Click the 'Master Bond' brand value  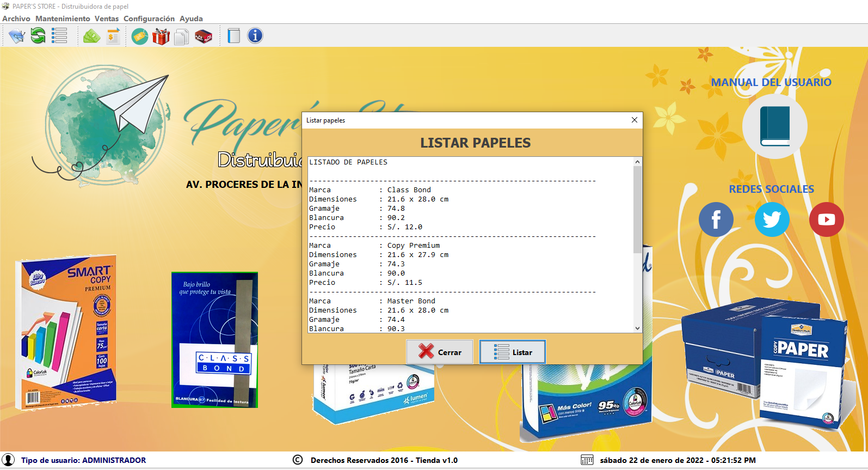coord(411,301)
